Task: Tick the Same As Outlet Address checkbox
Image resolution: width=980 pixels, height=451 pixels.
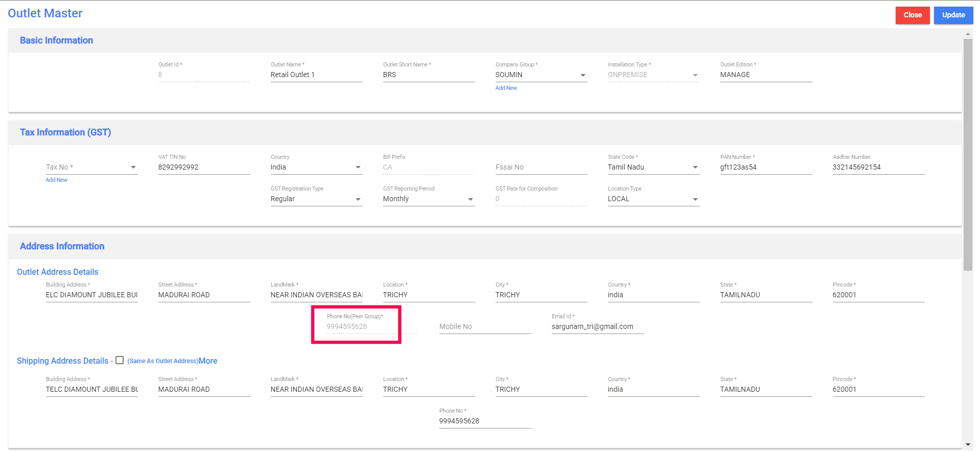Action: (x=120, y=360)
